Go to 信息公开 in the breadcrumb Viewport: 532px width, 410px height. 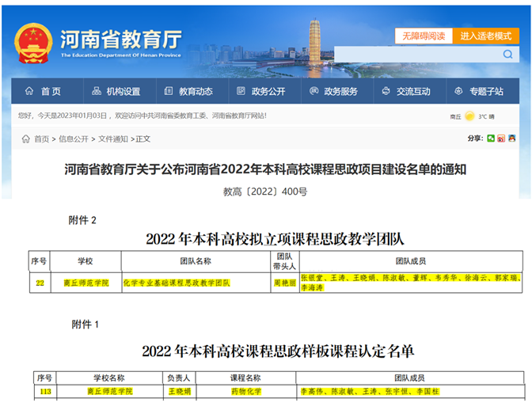click(x=74, y=139)
